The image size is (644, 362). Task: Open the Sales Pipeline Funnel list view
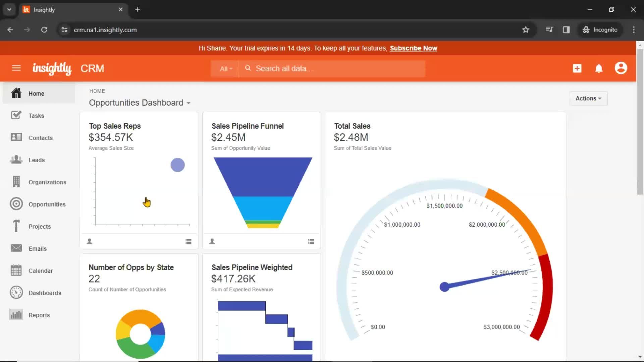pos(311,241)
